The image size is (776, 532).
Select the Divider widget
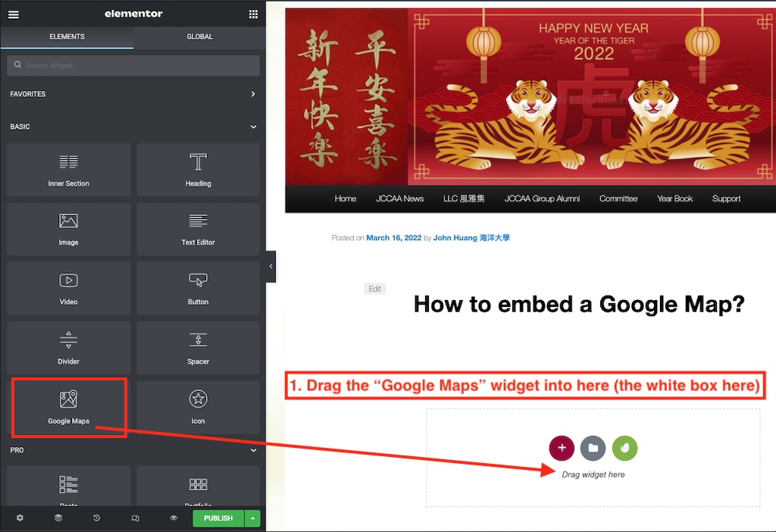coord(69,347)
